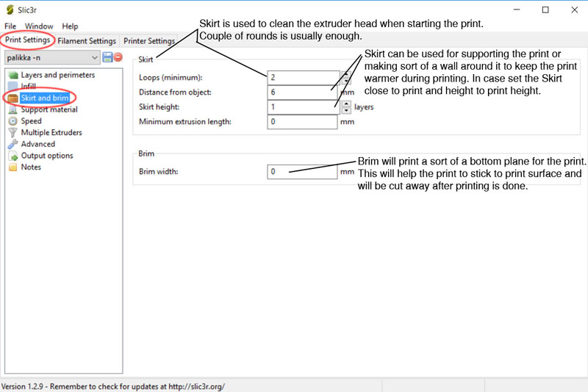Click the Distance from object label
The image size is (588, 392).
click(x=175, y=92)
